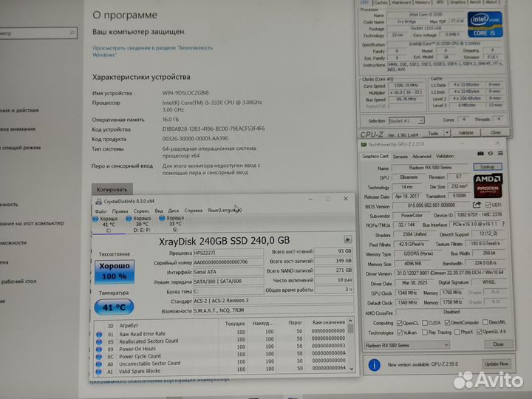The image size is (532, 399).
Task: Toggle the Ray Tracing checkbox
Action: (424, 332)
